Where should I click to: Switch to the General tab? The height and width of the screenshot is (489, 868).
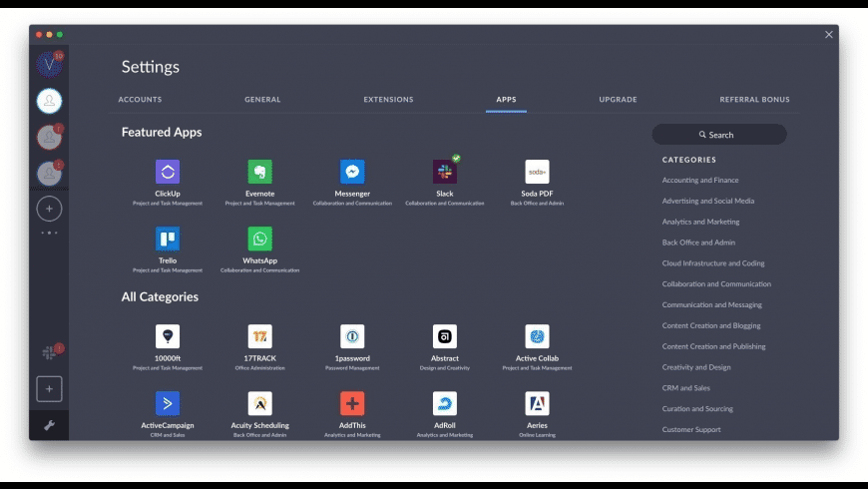(262, 100)
